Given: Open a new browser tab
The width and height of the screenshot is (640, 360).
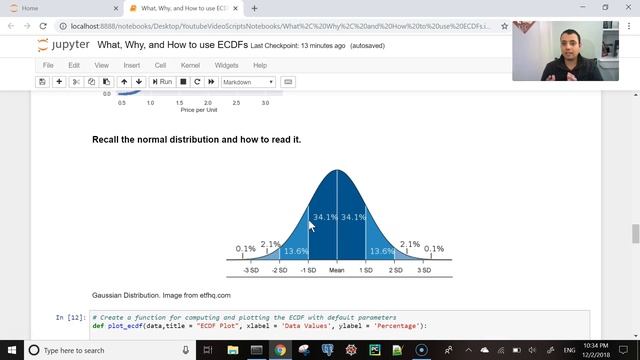Looking at the screenshot, I should pyautogui.click(x=254, y=8).
